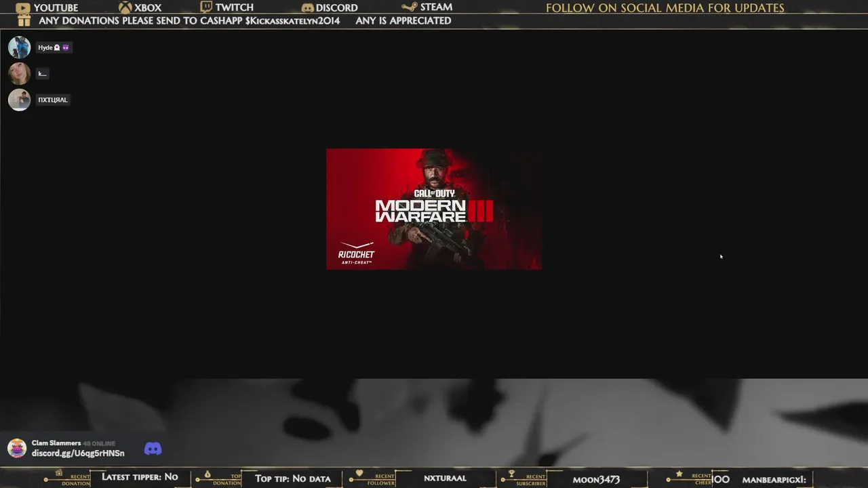Click the Ricochet Anti-Cheat logo
The image size is (868, 488).
tap(357, 252)
